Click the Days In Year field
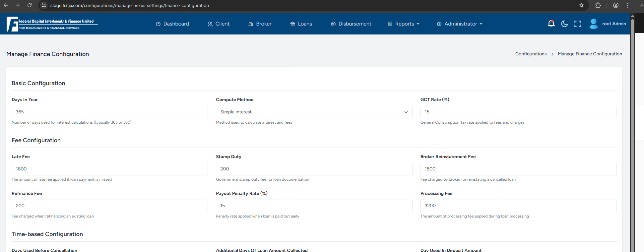The height and width of the screenshot is (252, 644). pyautogui.click(x=109, y=112)
